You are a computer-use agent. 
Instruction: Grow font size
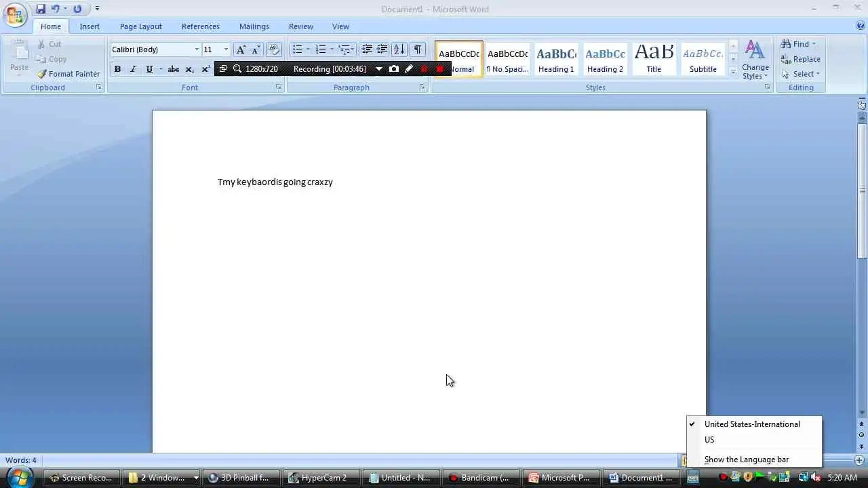coord(241,49)
